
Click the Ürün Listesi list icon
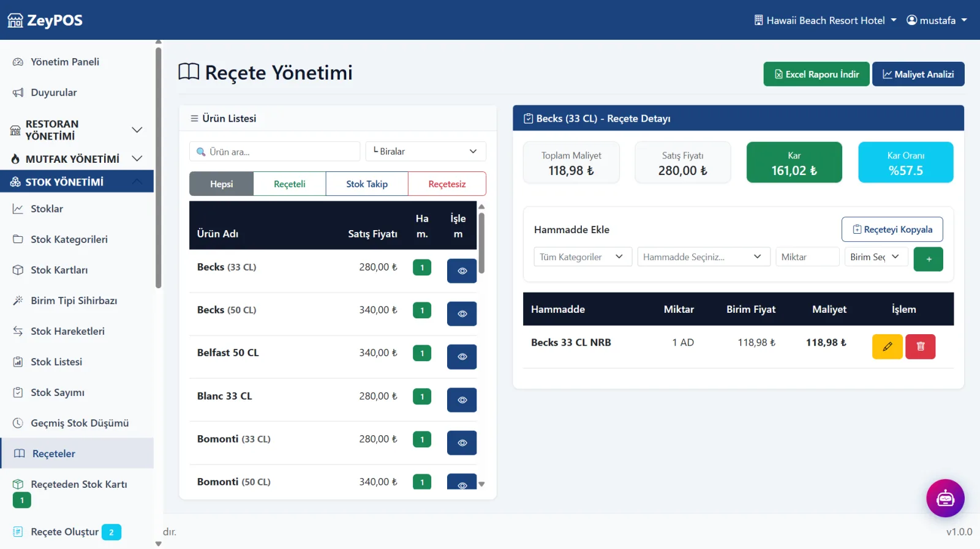tap(194, 119)
